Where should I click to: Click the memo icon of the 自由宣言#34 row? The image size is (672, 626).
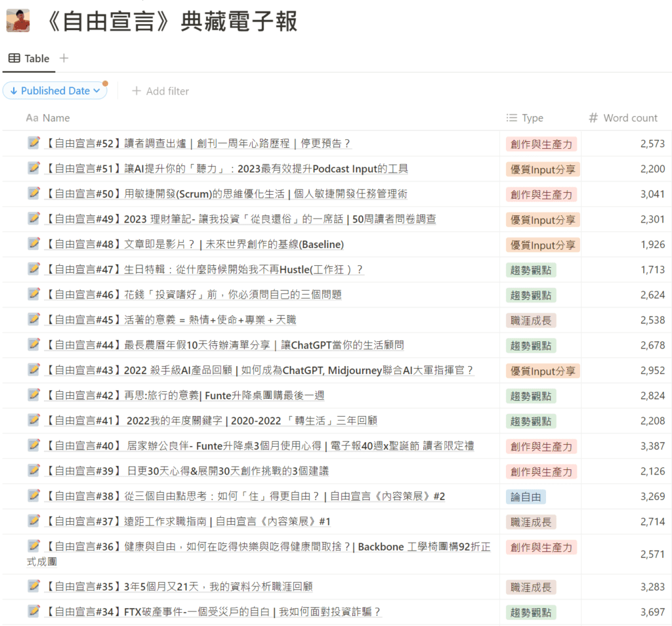pyautogui.click(x=34, y=612)
